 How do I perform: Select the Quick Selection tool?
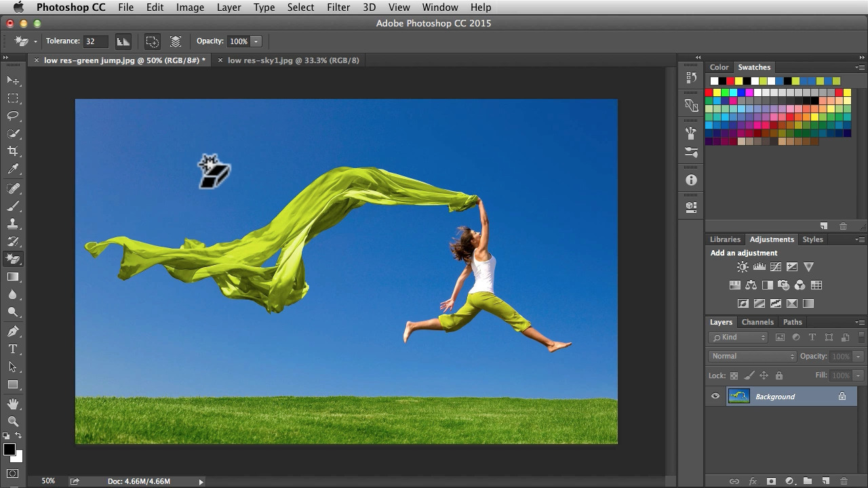pyautogui.click(x=13, y=134)
